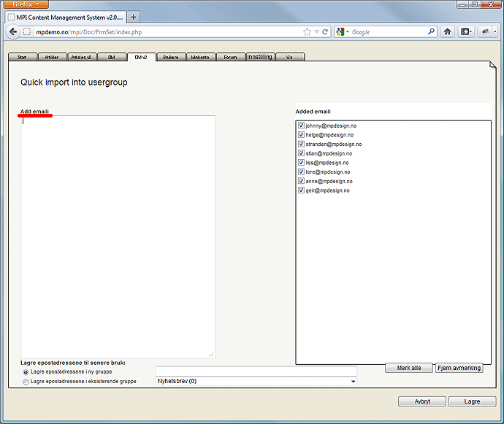Reload the page with the refresh icon
Viewport: 504px width, 424px height.
tap(325, 32)
